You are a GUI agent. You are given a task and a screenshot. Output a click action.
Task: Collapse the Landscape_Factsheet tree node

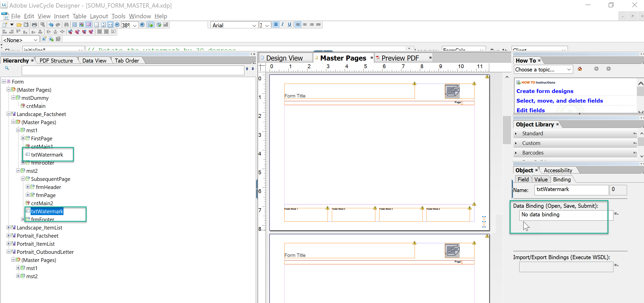pyautogui.click(x=8, y=114)
